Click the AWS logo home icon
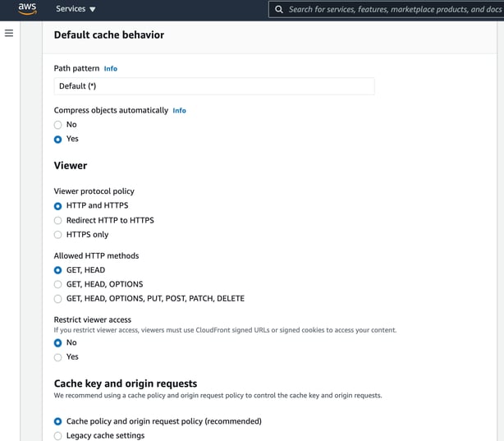504x441 pixels. point(27,9)
